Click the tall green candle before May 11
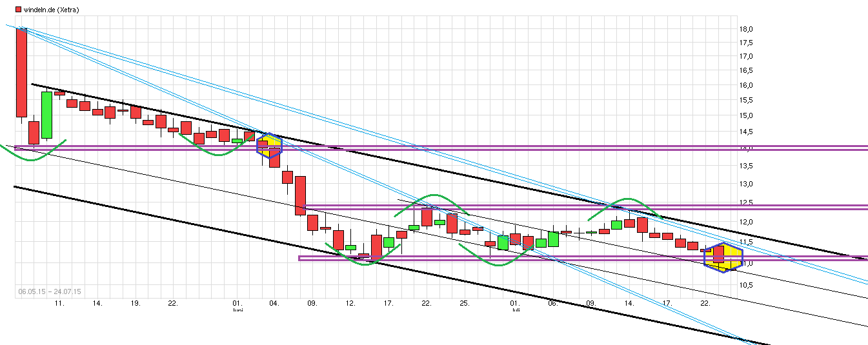Image resolution: width=868 pixels, height=345 pixels. 46,115
